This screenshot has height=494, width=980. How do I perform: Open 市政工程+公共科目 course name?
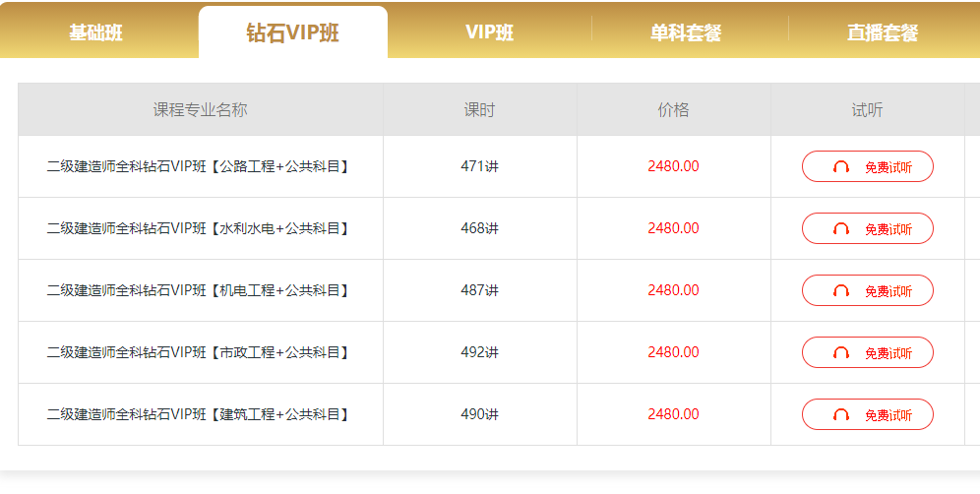pos(198,352)
